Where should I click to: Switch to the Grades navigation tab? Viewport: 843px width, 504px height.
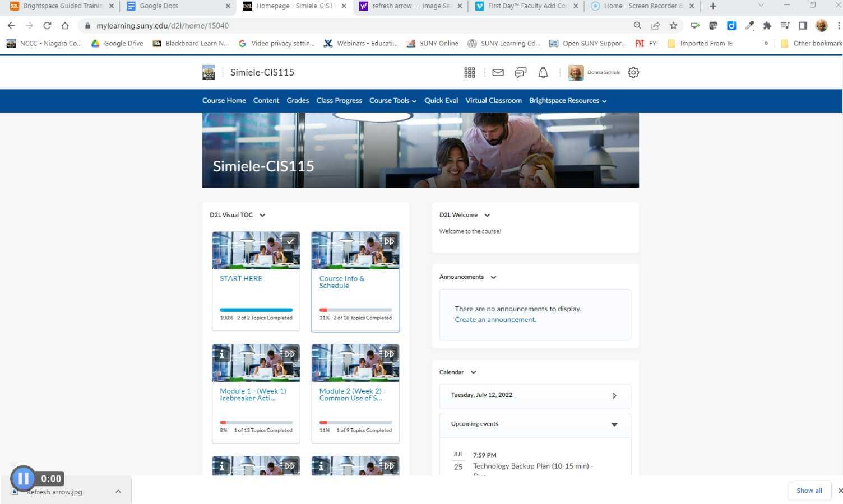[298, 101]
